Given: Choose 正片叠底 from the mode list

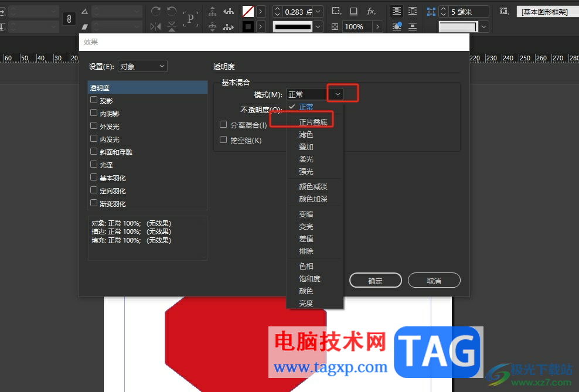Looking at the screenshot, I should 313,122.
